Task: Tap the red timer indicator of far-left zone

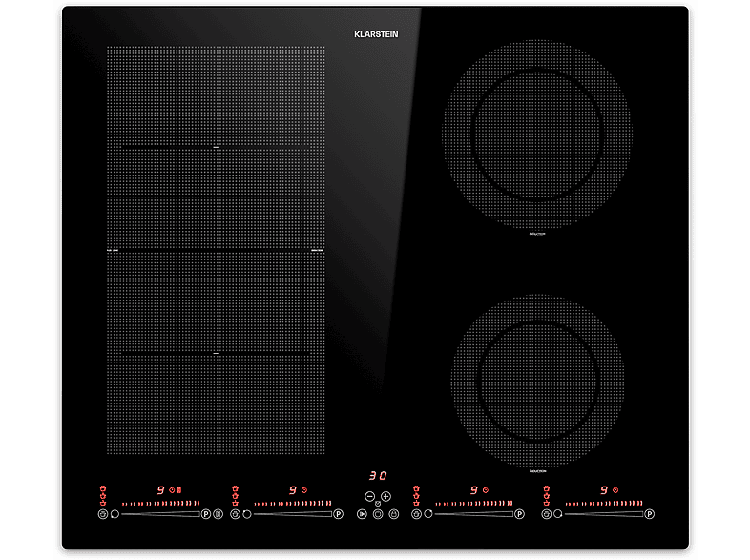Action: tap(172, 490)
